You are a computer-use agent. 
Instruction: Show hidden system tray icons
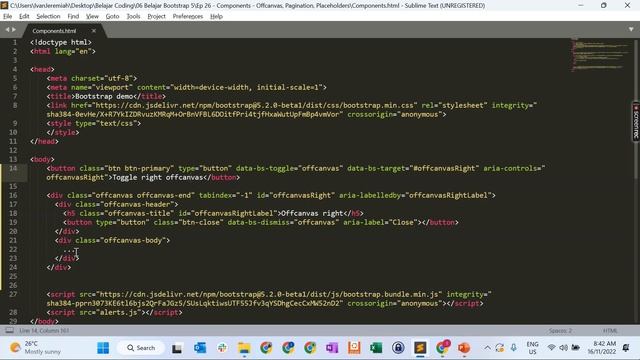pos(487,348)
